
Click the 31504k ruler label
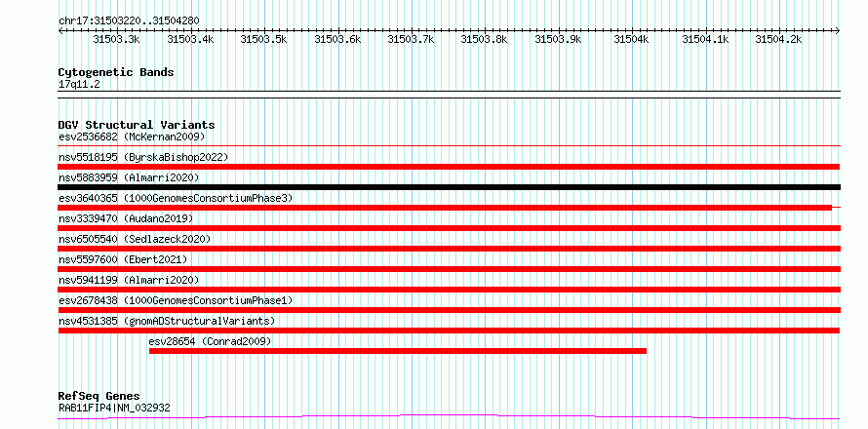(x=631, y=39)
